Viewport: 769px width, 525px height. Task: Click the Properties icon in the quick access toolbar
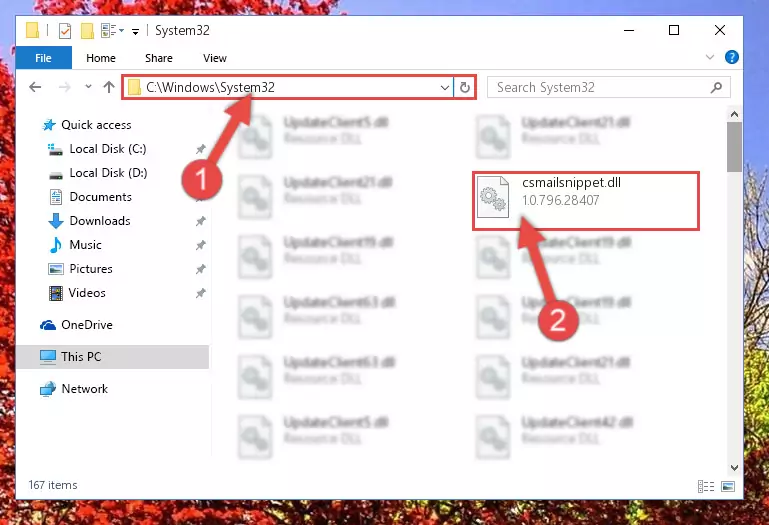pyautogui.click(x=65, y=30)
